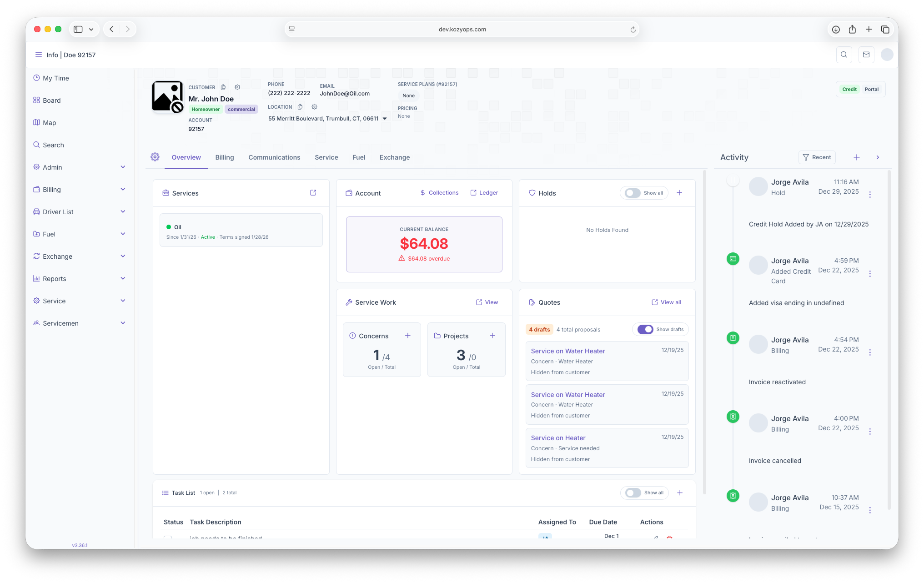The image size is (924, 583).
Task: Open location settings gear icon
Action: [x=314, y=107]
